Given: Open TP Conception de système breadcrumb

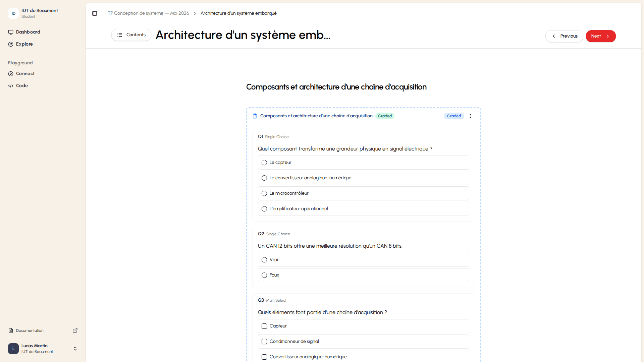Looking at the screenshot, I should point(148,13).
